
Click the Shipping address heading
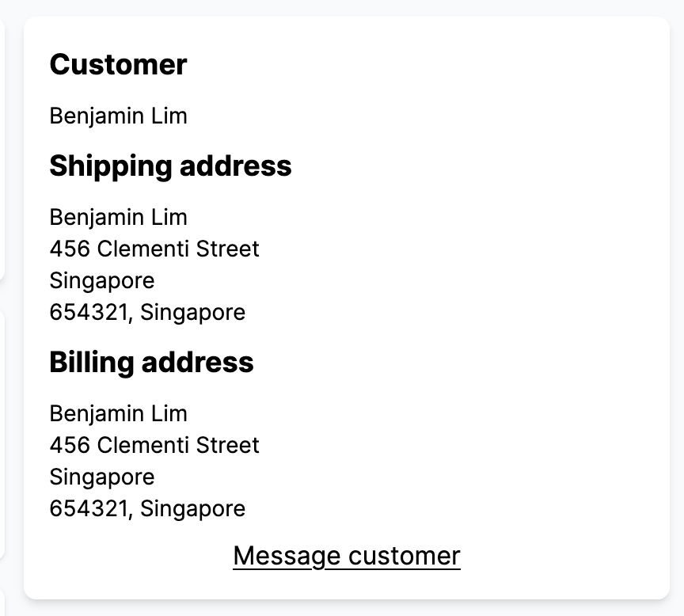click(x=170, y=166)
